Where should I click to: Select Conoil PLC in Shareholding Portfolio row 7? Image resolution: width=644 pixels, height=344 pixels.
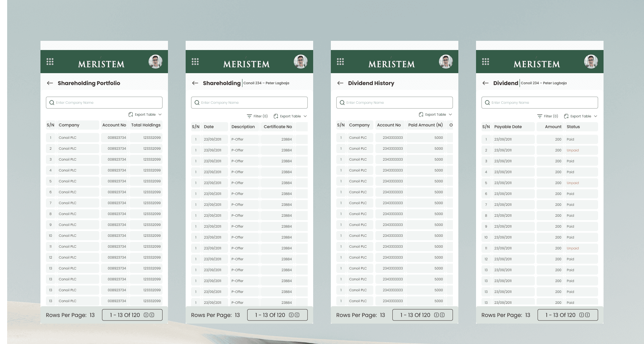tap(67, 203)
